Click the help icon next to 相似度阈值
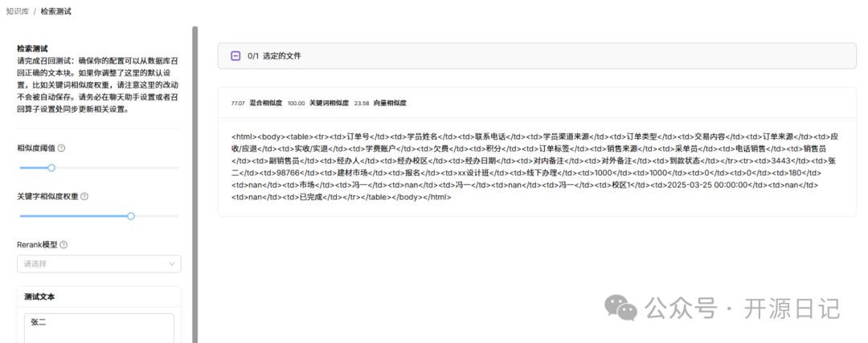The width and height of the screenshot is (868, 343). 61,149
